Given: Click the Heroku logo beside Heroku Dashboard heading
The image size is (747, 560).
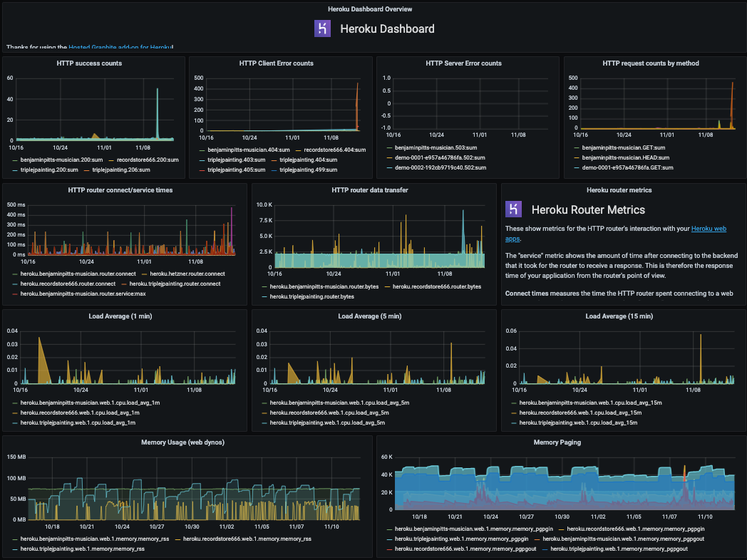Looking at the screenshot, I should 322,28.
